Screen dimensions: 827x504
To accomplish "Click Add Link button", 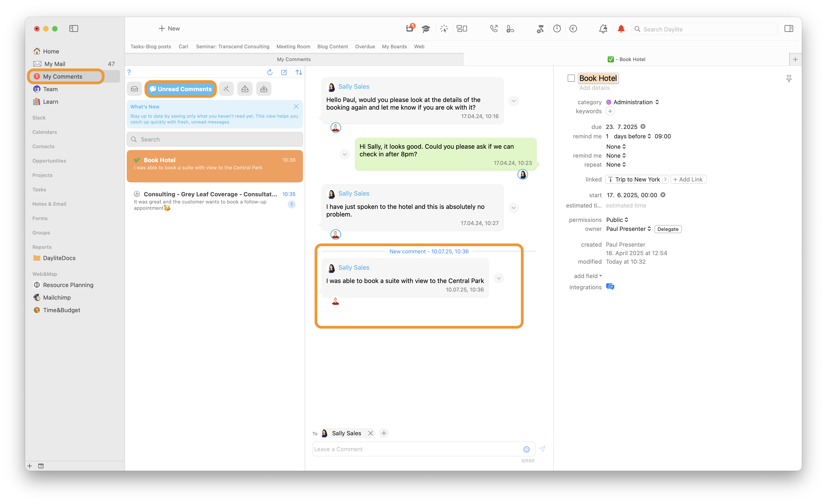I will click(688, 179).
